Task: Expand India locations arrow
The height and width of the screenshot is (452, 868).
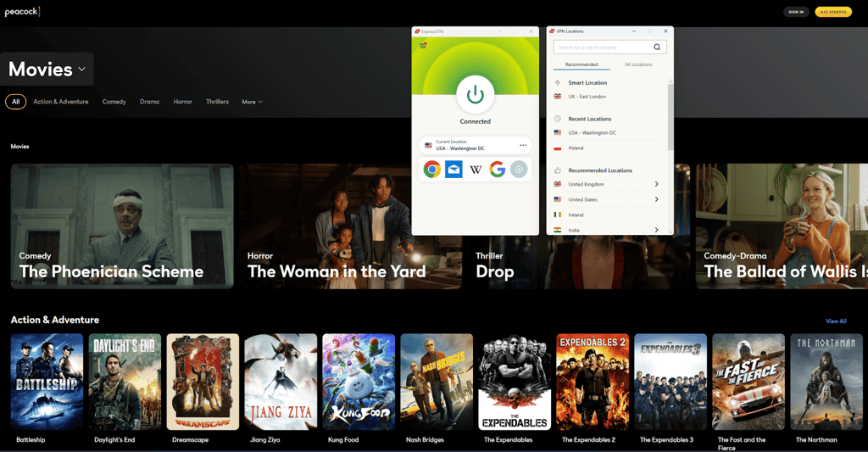Action: [657, 230]
